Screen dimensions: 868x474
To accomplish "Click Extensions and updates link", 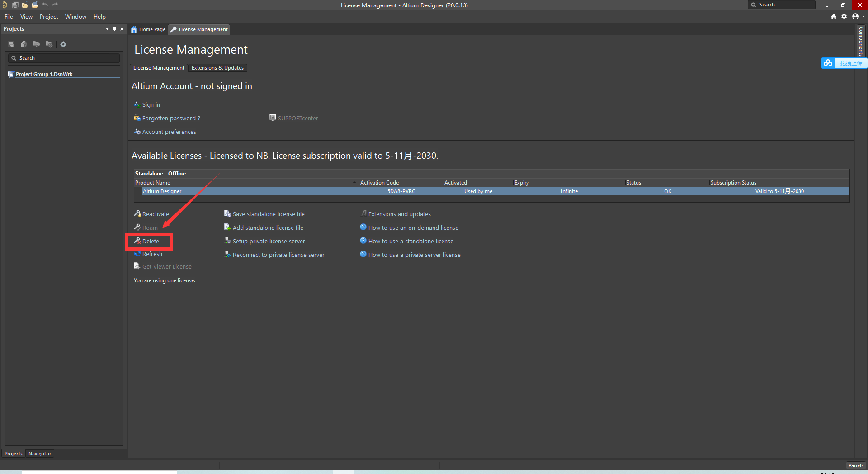I will (396, 214).
